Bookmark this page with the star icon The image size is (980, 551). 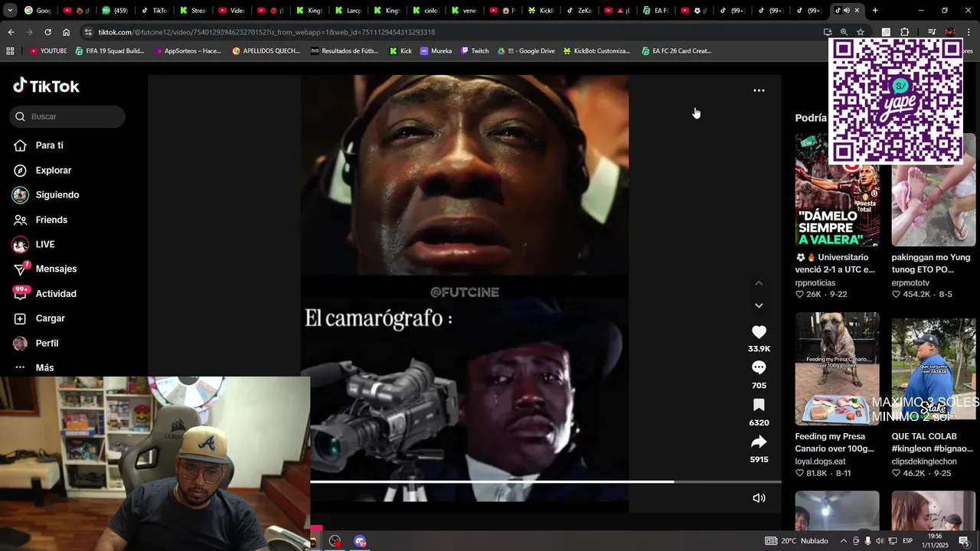(x=861, y=32)
